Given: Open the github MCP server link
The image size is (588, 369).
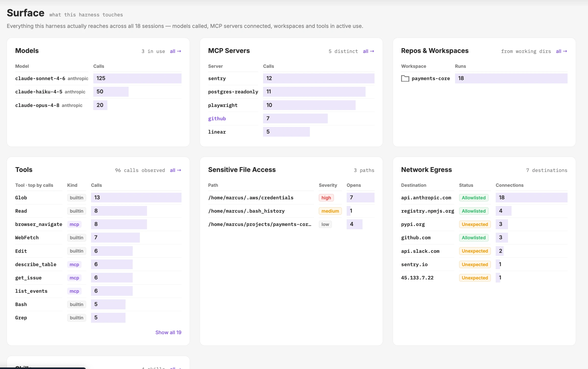Looking at the screenshot, I should coord(217,118).
